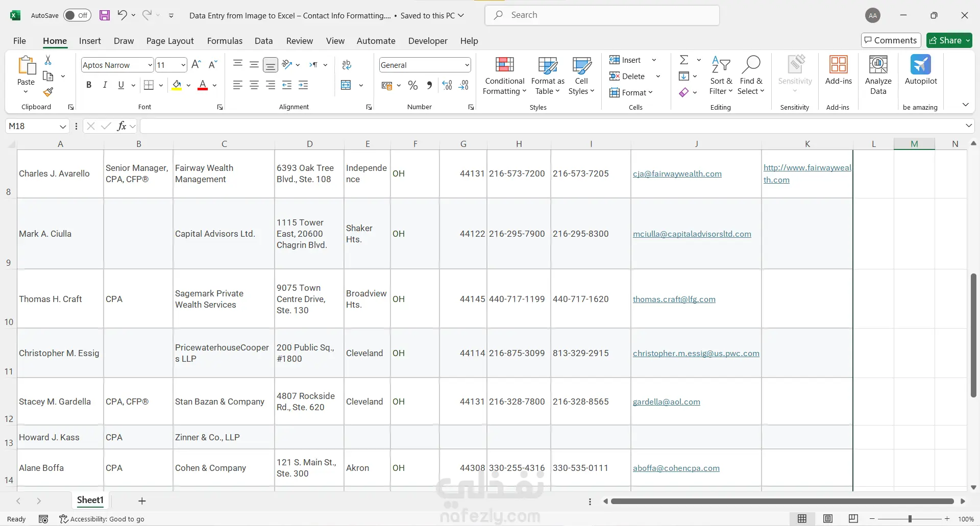Click the Save icon in title bar
The image size is (980, 526).
[x=105, y=15]
